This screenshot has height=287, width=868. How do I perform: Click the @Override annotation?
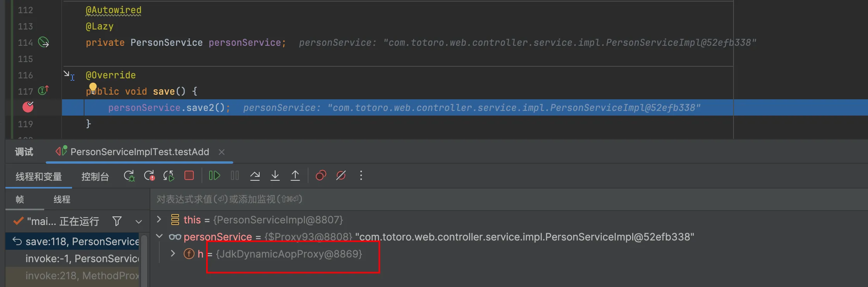point(111,75)
